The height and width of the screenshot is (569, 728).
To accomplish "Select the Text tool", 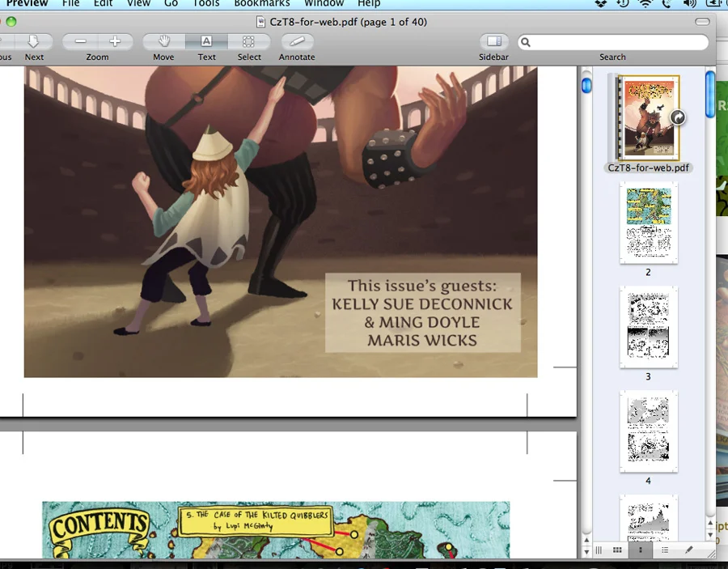I will coord(206,41).
